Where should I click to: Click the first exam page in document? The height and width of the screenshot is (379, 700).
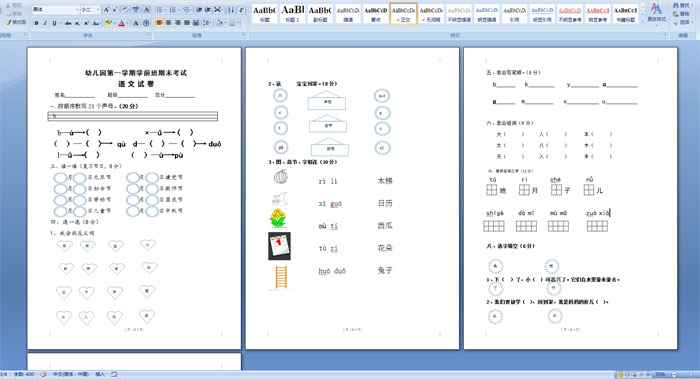134,198
